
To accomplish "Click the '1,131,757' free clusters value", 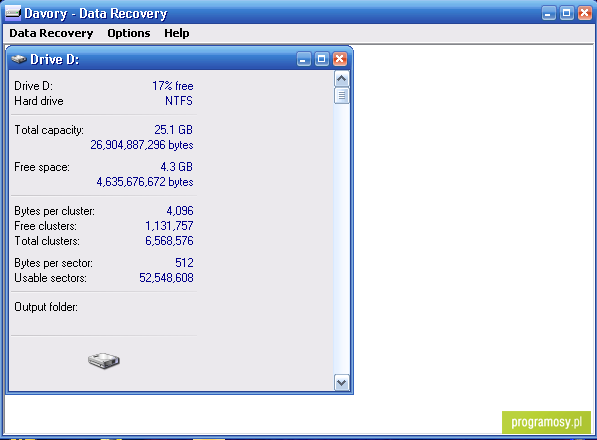I will (x=169, y=226).
